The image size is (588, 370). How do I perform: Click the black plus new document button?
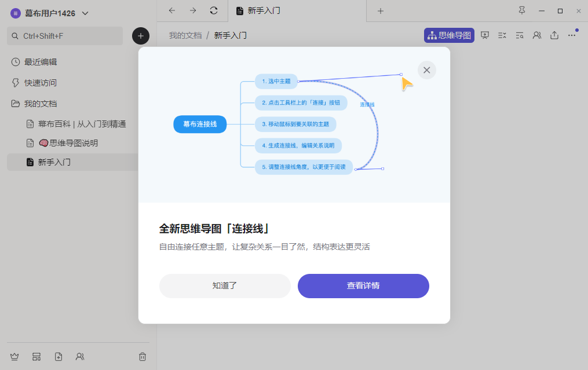point(141,36)
